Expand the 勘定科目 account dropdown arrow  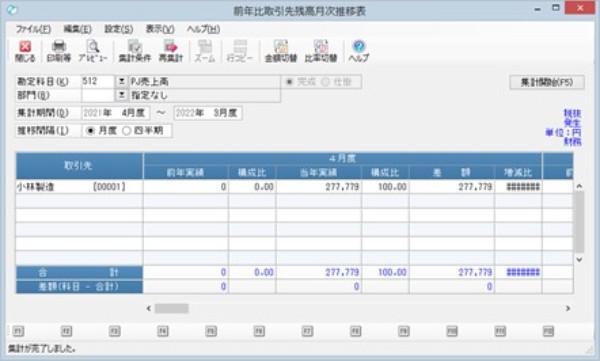click(x=121, y=82)
